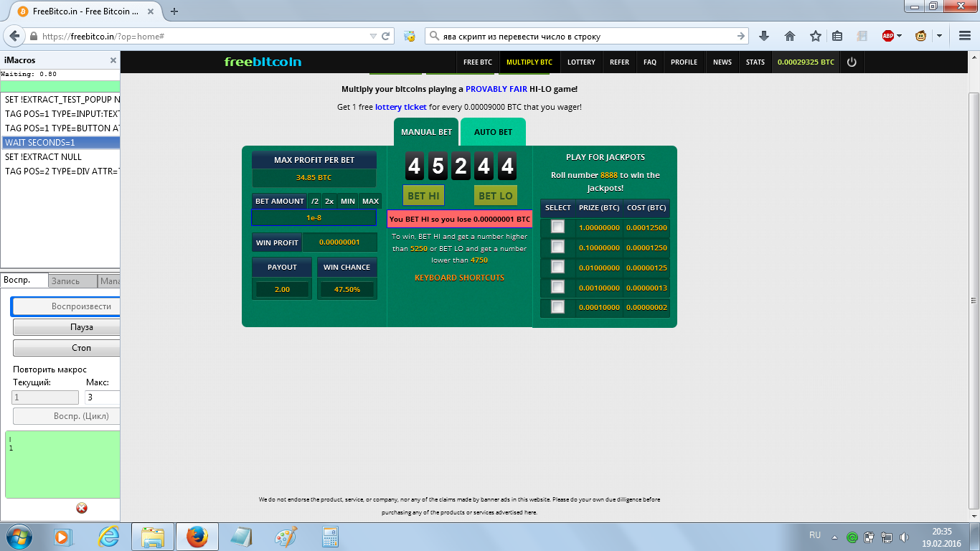Click the power logout icon
980x551 pixels.
[x=852, y=62]
